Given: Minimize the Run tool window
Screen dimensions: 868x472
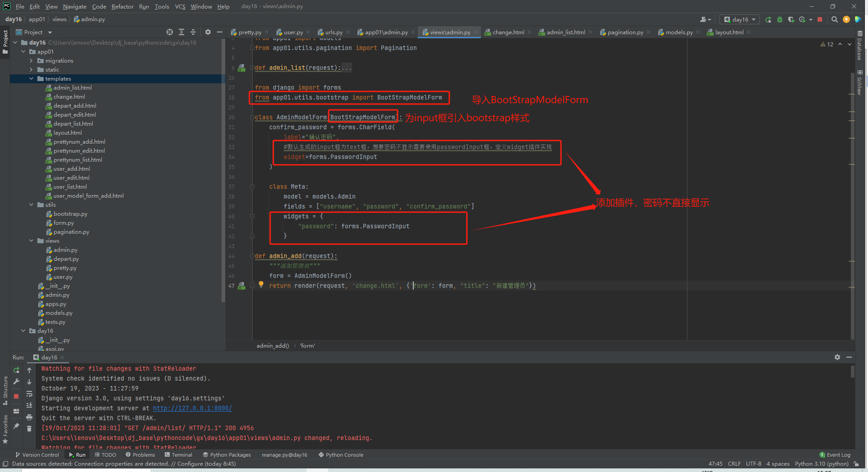Looking at the screenshot, I should [849, 357].
